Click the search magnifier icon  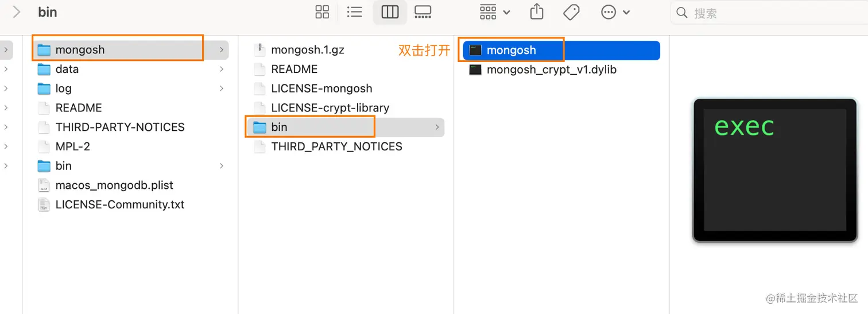(682, 13)
